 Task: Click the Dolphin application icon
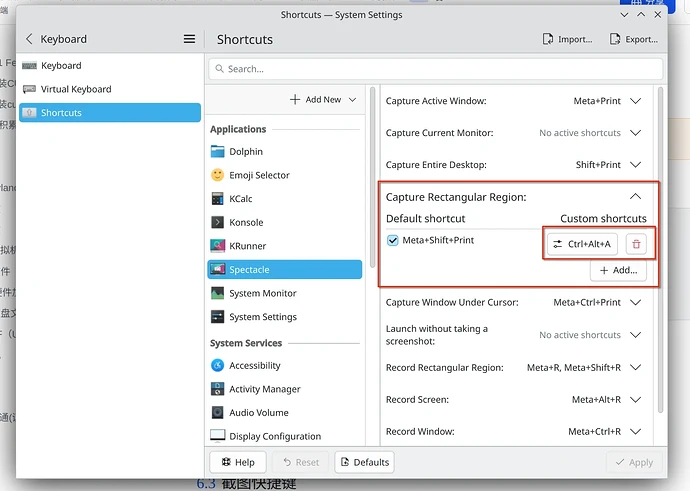218,152
